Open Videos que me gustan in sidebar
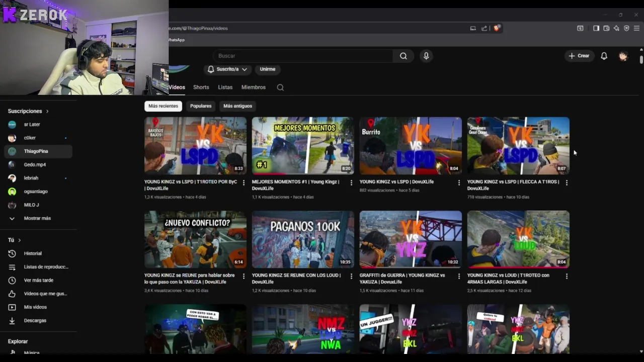Image resolution: width=644 pixels, height=362 pixels. (x=38, y=294)
